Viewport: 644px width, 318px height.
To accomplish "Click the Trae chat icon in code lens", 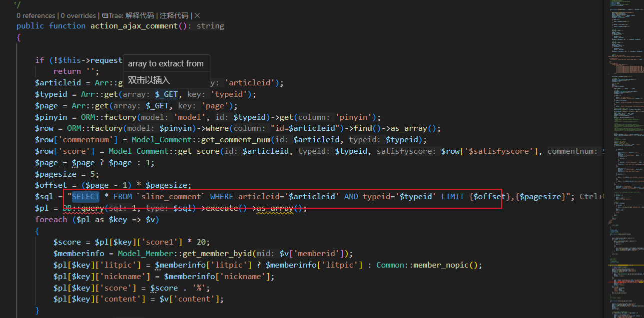I will [104, 15].
